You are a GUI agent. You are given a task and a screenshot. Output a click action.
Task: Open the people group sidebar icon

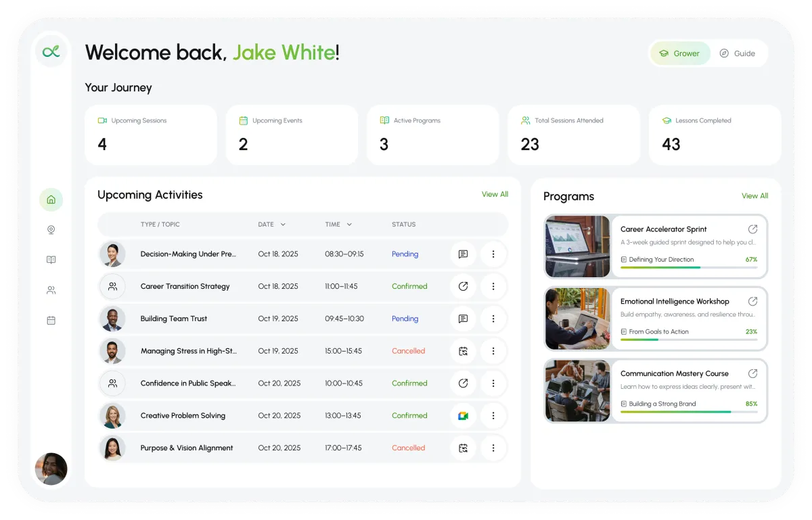pyautogui.click(x=51, y=290)
